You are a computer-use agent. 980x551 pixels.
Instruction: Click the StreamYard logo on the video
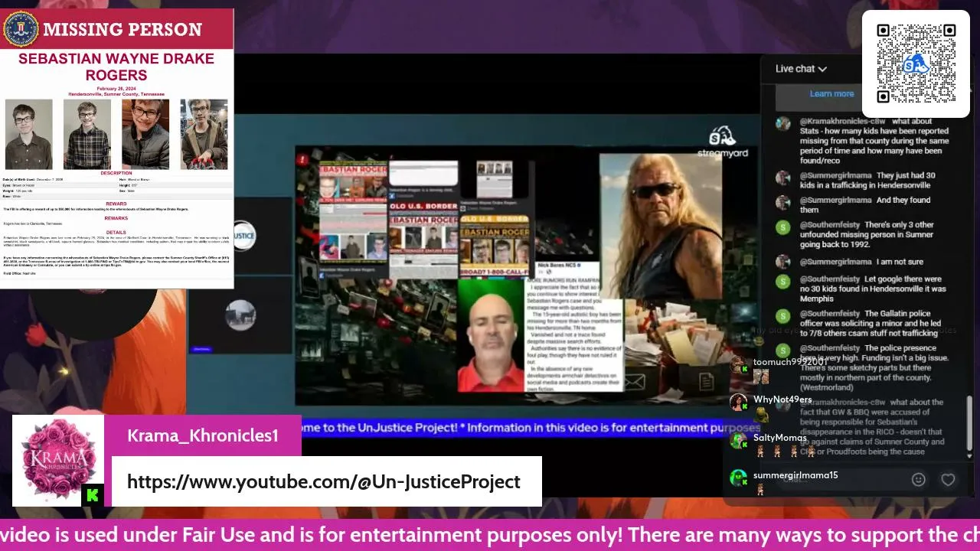(721, 142)
